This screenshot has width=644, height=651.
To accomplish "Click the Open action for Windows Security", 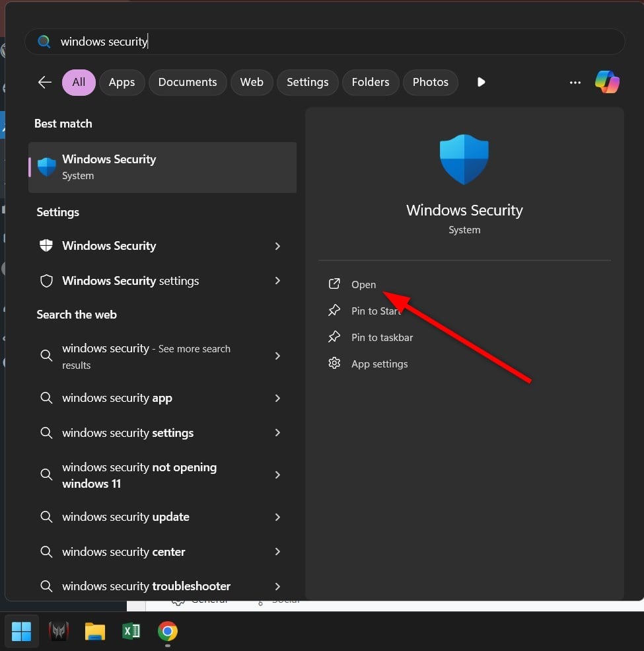I will (363, 284).
